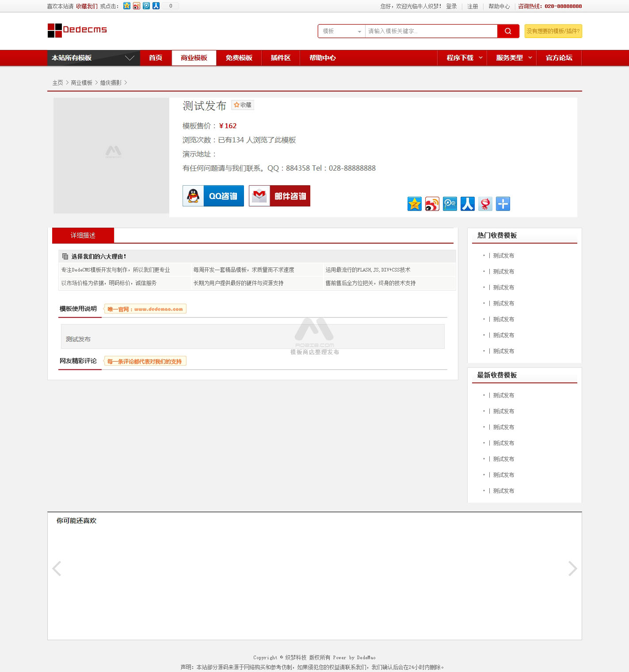Show previous items with carousel left arrow
The width and height of the screenshot is (629, 672).
tap(57, 569)
